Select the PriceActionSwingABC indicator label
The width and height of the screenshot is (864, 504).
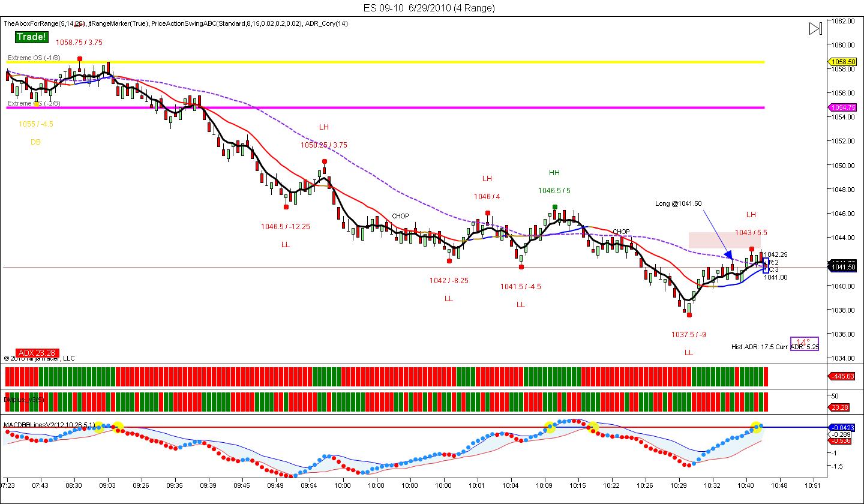tap(226, 23)
